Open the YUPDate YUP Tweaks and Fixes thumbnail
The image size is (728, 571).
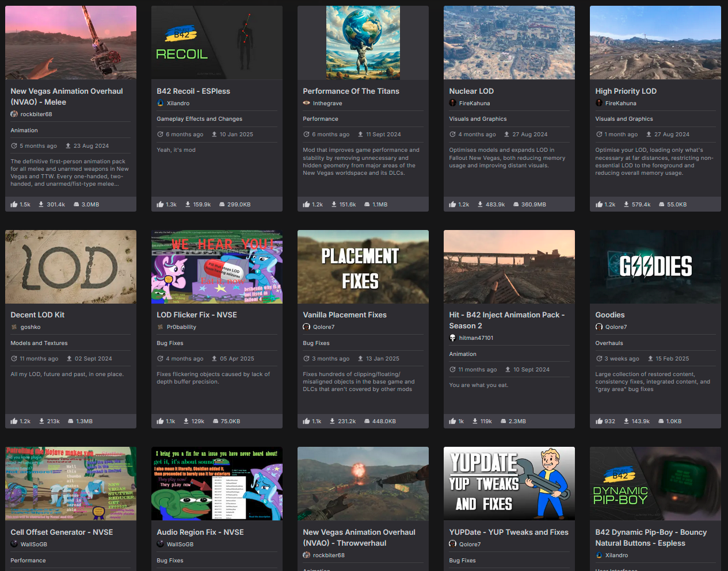tap(509, 484)
